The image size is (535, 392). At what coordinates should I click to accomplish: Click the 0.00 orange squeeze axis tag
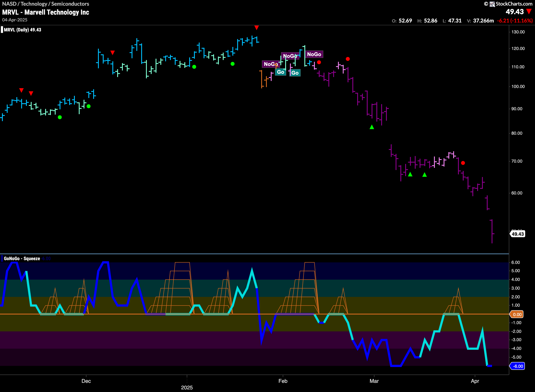517,314
